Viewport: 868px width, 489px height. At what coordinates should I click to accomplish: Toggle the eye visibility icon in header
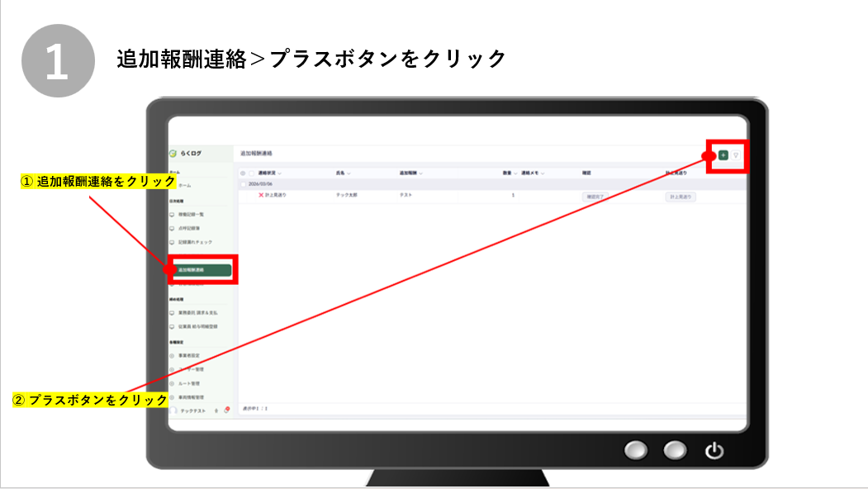[243, 173]
